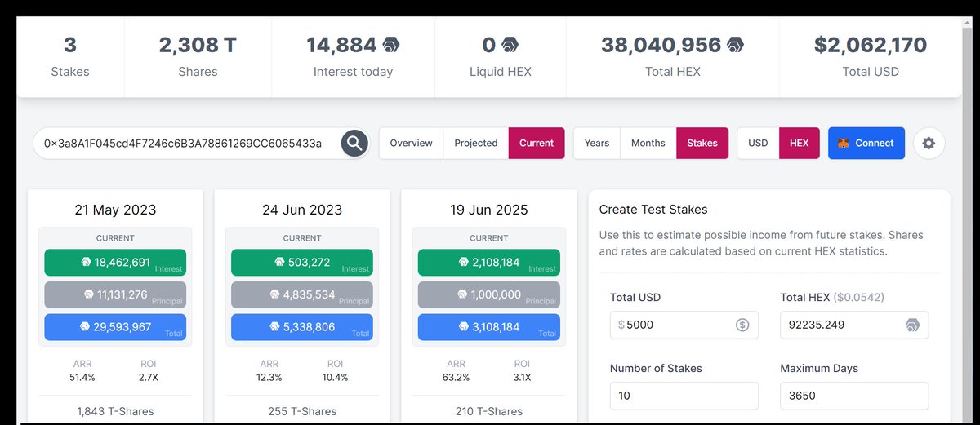The width and height of the screenshot is (980, 425).
Task: Click HEX icon in the 1,000,000 principal bar
Action: click(462, 294)
